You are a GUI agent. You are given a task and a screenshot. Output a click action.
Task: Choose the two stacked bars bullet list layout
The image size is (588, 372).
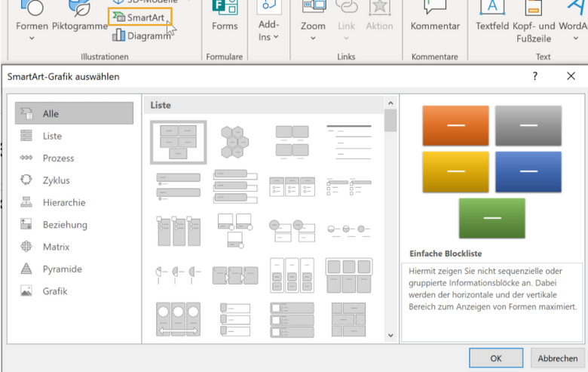[x=178, y=186]
